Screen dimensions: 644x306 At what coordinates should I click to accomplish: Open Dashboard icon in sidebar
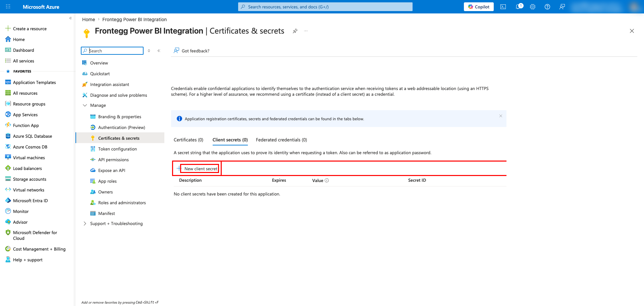point(8,50)
